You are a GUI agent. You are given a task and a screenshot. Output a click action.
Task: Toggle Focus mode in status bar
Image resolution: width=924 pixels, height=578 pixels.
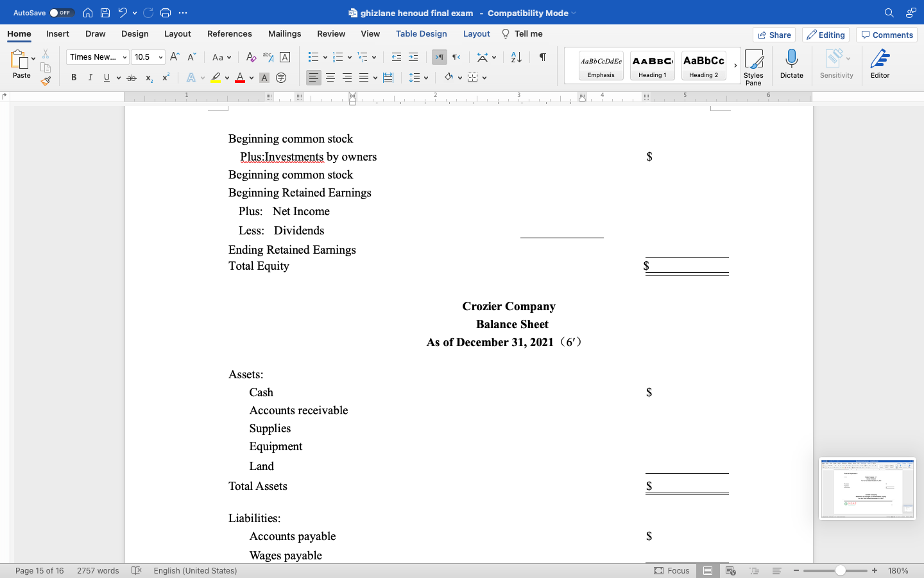(x=672, y=570)
